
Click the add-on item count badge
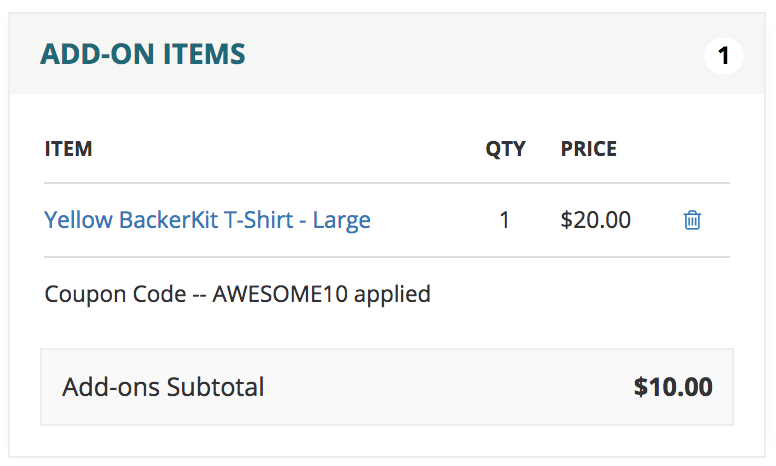[x=724, y=55]
